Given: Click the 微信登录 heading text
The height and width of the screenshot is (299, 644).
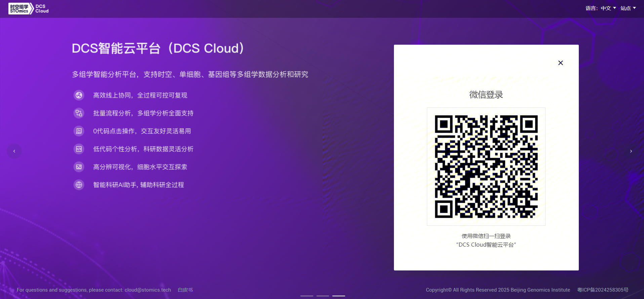Looking at the screenshot, I should [486, 95].
